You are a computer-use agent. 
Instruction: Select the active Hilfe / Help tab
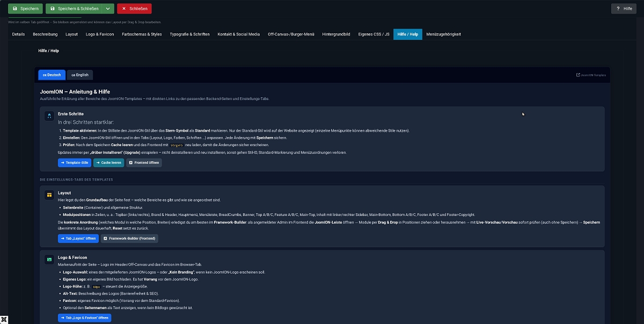tap(407, 34)
